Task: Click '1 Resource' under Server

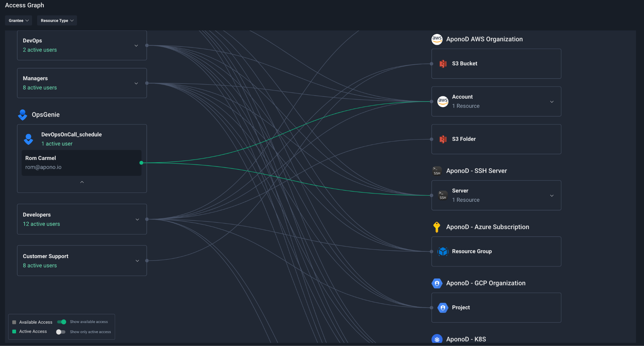Action: (x=466, y=200)
